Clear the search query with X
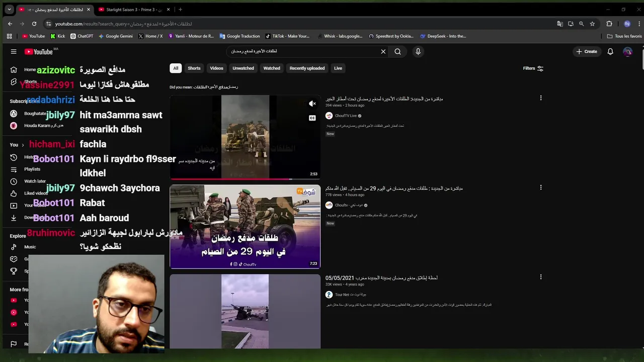 383,51
